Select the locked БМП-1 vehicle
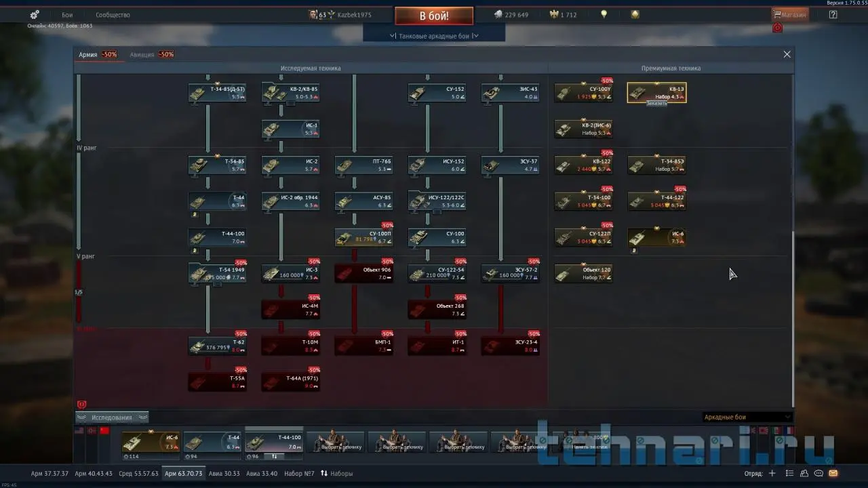 [x=363, y=346]
